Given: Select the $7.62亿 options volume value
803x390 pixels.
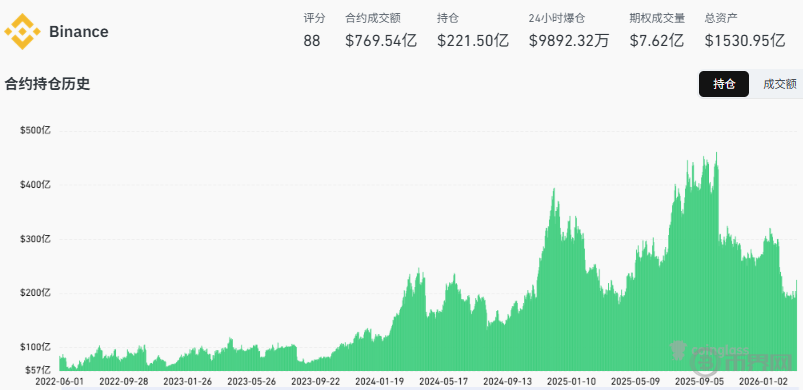Looking at the screenshot, I should (657, 41).
